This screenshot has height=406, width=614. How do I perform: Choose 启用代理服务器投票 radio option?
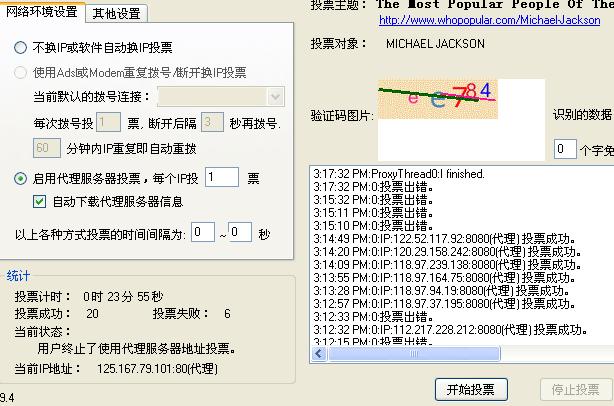(21, 178)
